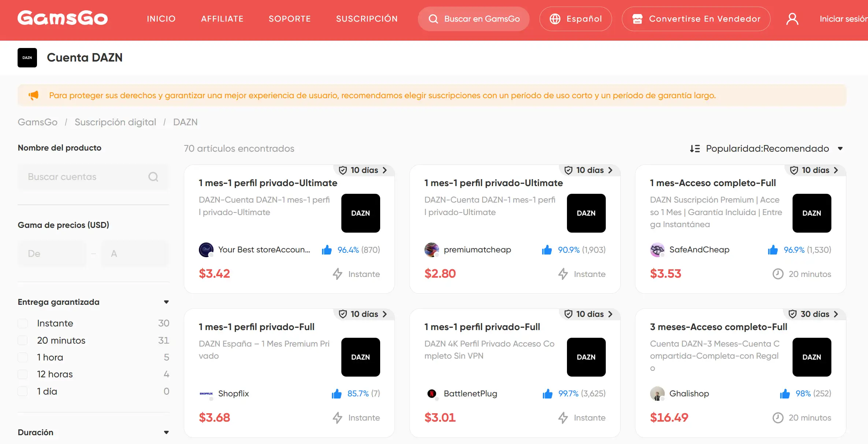868x444 pixels.
Task: Open 1 mes-Acceso completo-Full product title
Action: pyautogui.click(x=713, y=183)
